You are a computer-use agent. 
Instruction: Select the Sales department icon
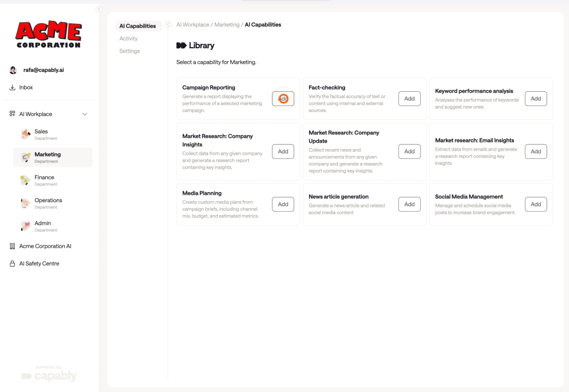(25, 134)
